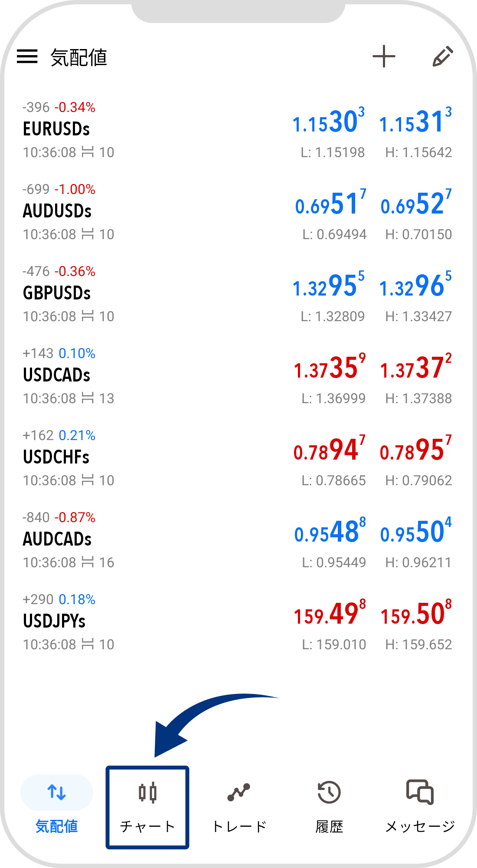Open the メッセージ tab label
The width and height of the screenshot is (477, 868).
point(420,826)
